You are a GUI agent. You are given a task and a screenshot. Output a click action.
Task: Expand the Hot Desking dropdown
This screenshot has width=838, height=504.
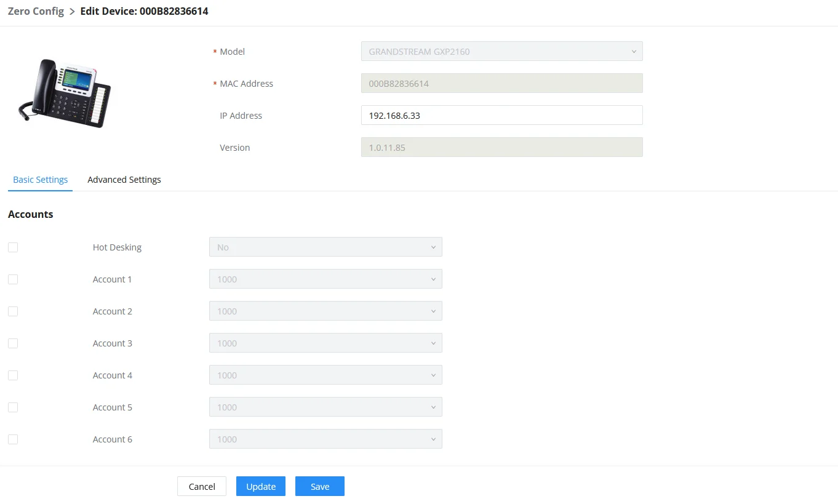[325, 247]
